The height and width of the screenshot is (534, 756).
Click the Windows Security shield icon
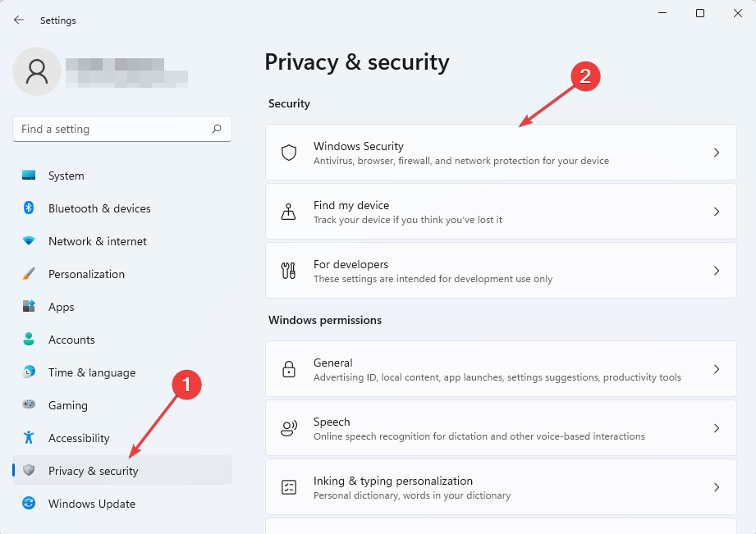289,153
